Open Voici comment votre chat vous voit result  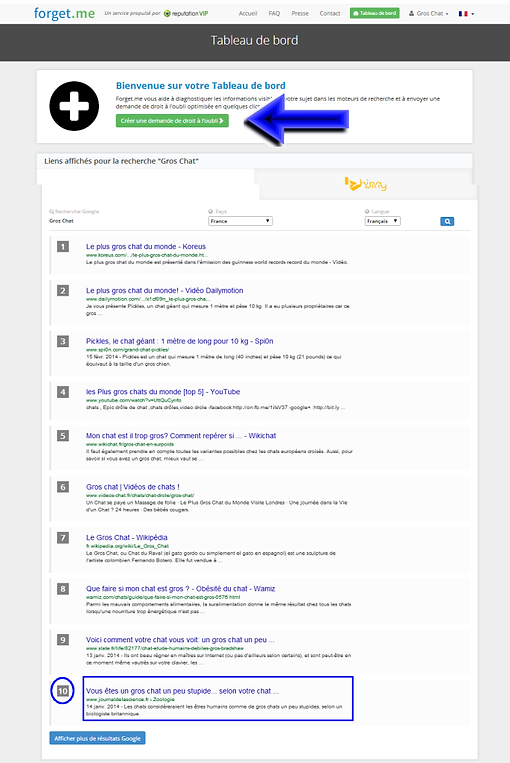(x=180, y=640)
